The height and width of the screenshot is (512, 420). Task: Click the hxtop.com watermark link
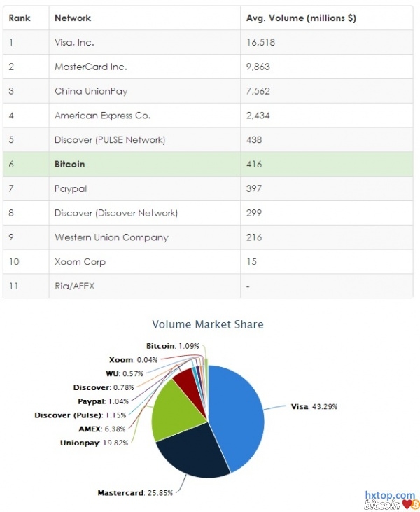click(x=389, y=495)
